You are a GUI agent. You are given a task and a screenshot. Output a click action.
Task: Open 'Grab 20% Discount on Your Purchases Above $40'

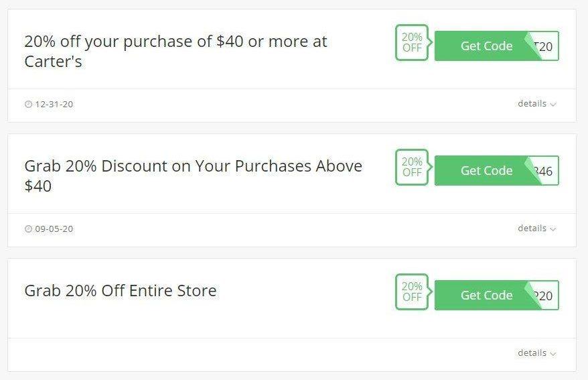[193, 176]
